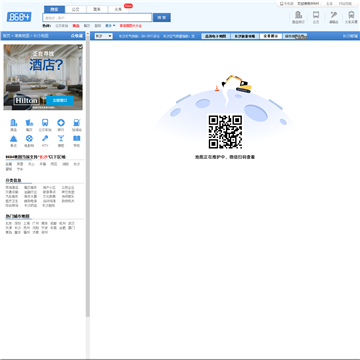Select the fourth search tab with new badge

point(118,9)
